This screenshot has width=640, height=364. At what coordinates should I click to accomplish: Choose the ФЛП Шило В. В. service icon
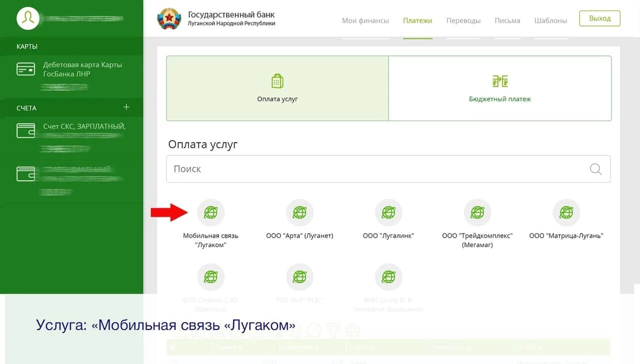[388, 277]
